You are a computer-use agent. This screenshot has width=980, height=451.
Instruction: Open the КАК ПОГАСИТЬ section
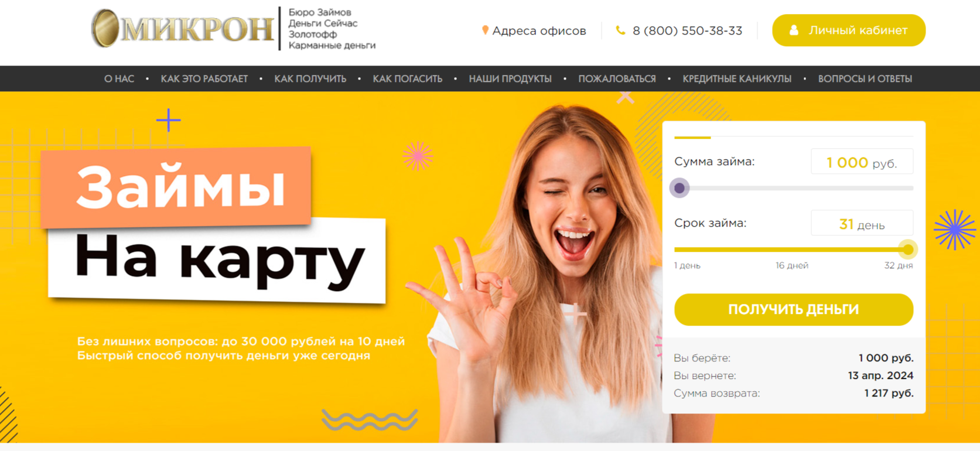[408, 78]
